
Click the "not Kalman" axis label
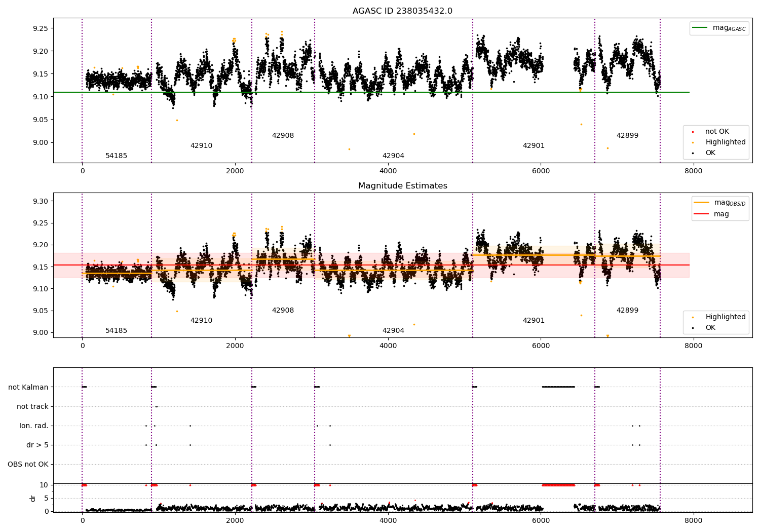pyautogui.click(x=28, y=388)
